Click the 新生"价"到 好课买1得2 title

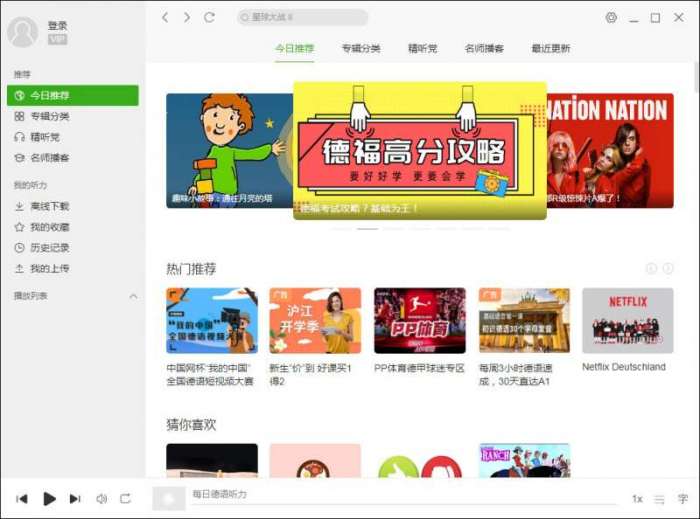(x=310, y=375)
